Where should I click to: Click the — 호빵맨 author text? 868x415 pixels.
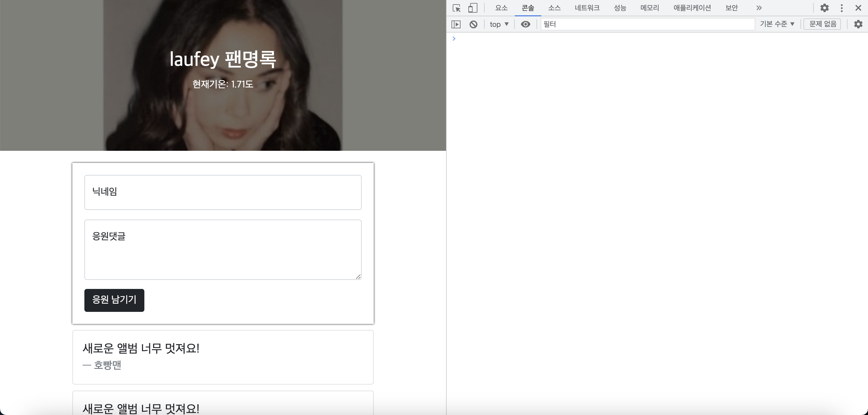(x=102, y=365)
